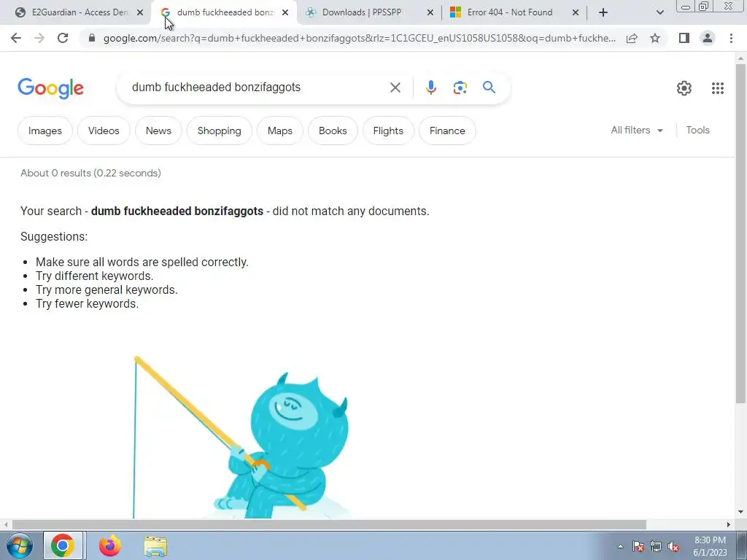The image size is (747, 560).
Task: Filter results by Books
Action: 333,131
